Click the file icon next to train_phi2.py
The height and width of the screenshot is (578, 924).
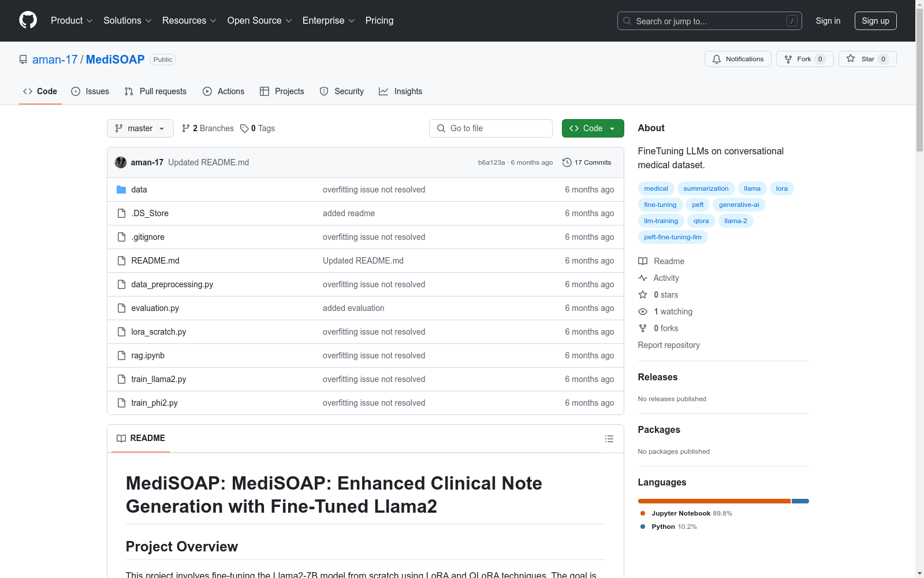[121, 403]
